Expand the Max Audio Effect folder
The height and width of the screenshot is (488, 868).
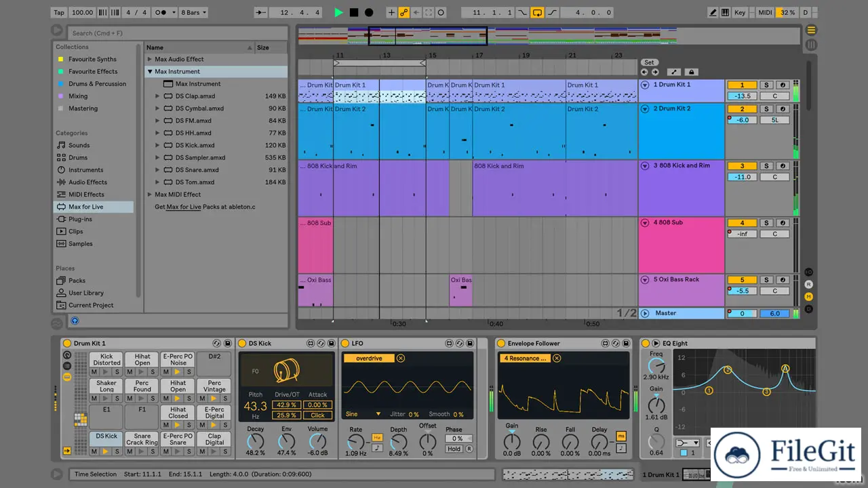point(150,59)
